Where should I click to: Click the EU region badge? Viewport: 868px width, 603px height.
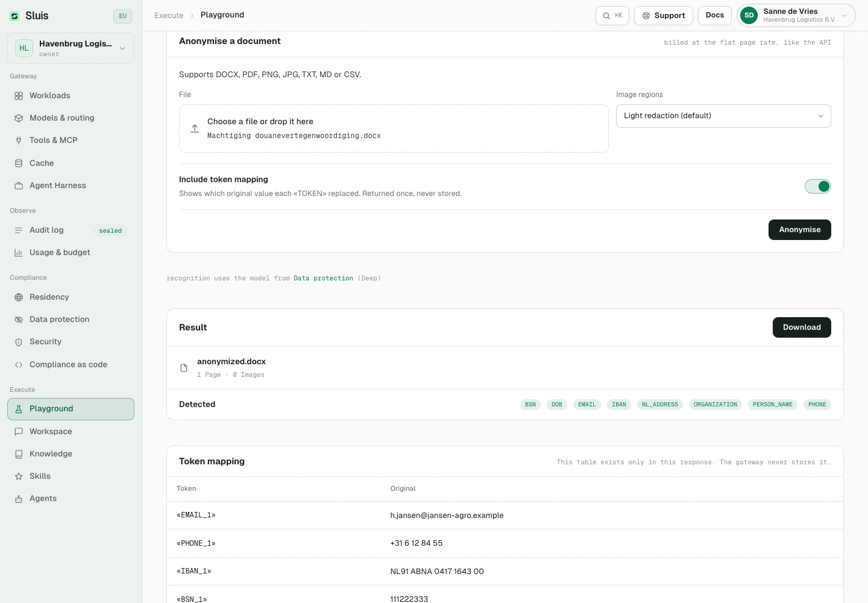pyautogui.click(x=122, y=16)
